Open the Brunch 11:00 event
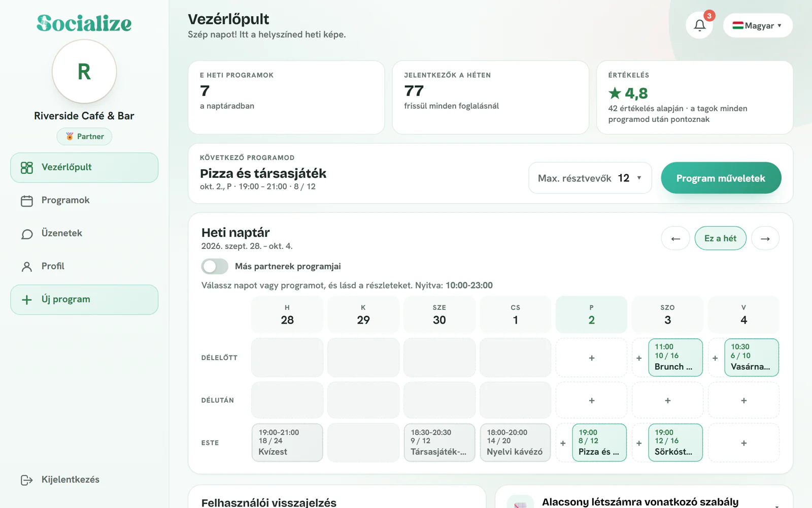This screenshot has height=508, width=812. coord(675,358)
